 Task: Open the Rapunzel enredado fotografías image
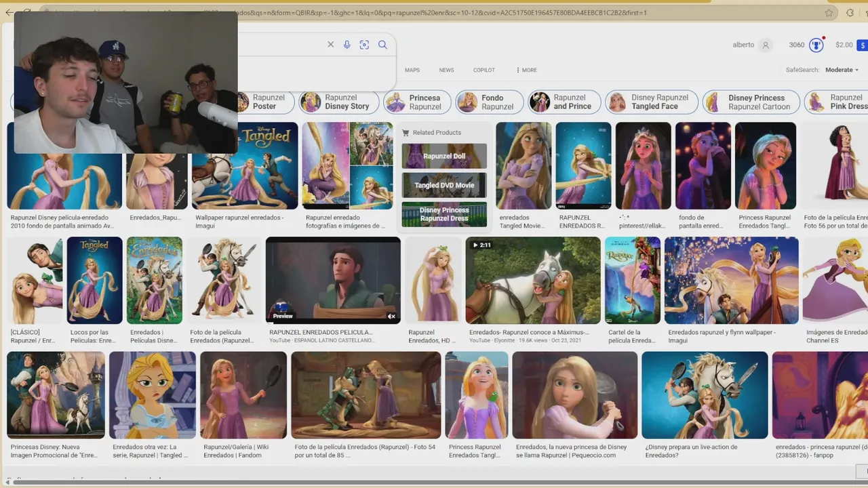point(347,166)
